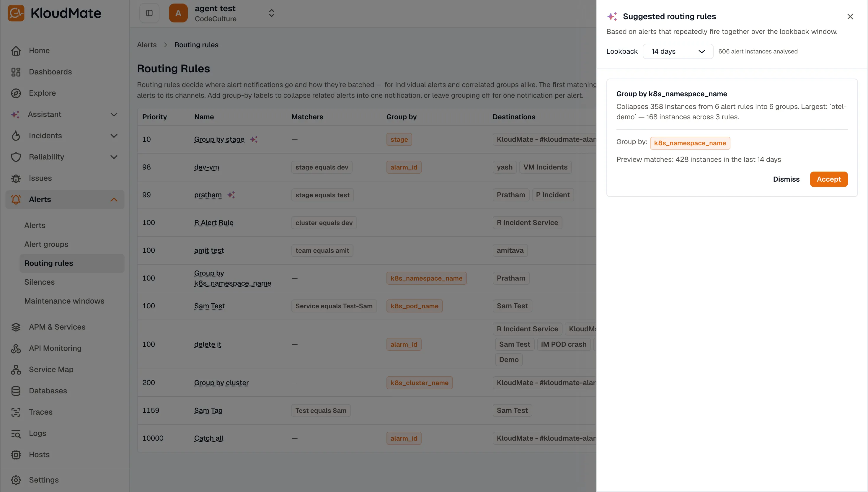Open Settings via the gear icon

[x=16, y=480]
